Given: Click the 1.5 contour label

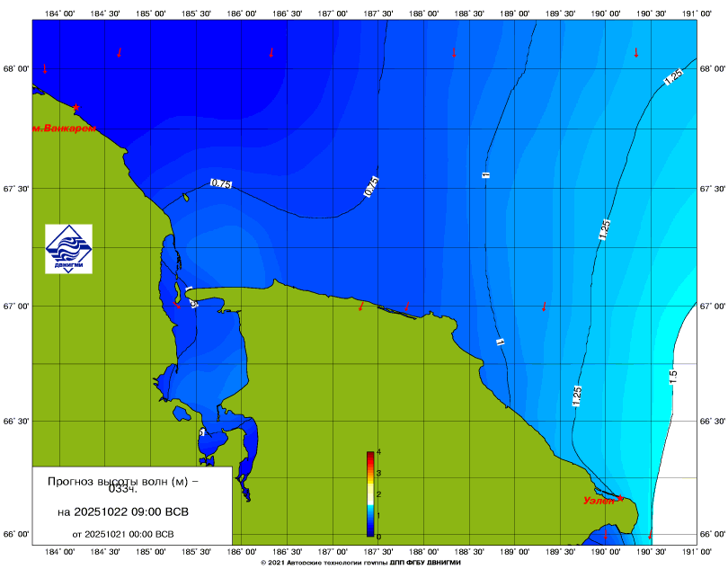Looking at the screenshot, I should pos(673,377).
